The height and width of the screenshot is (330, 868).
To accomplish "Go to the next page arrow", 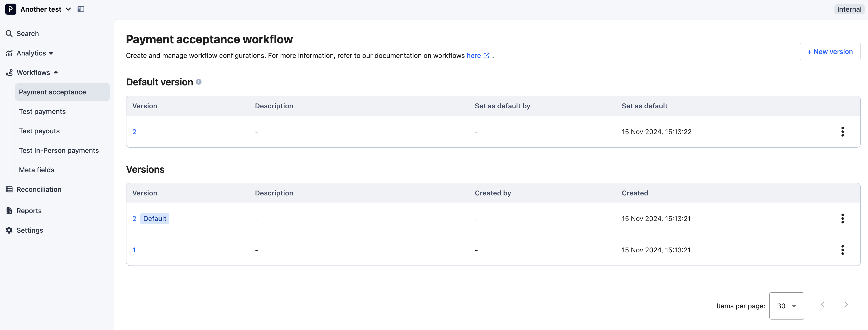I will (846, 305).
